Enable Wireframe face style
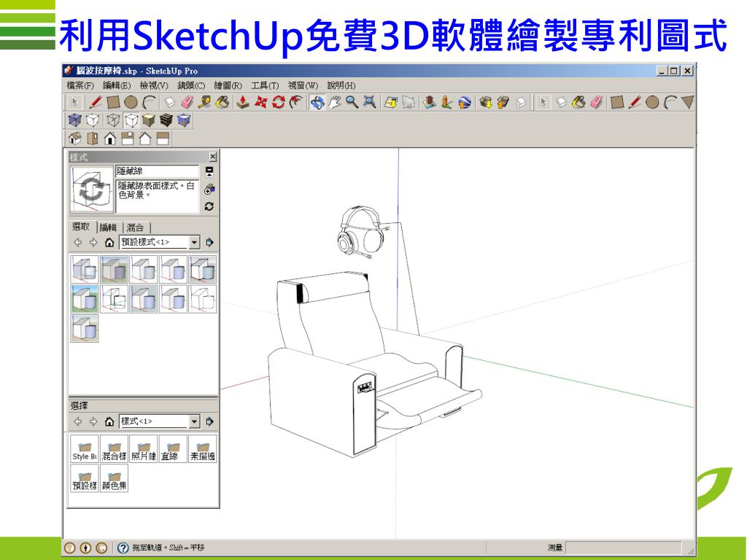The height and width of the screenshot is (560, 747). click(x=113, y=120)
